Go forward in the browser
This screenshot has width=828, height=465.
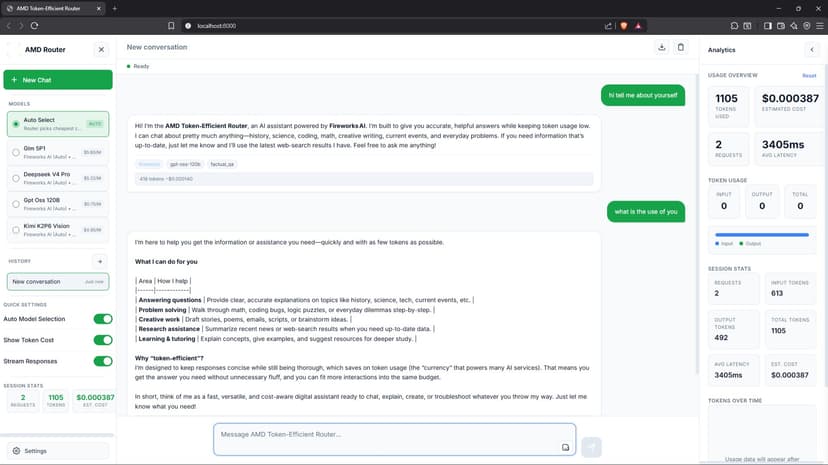[x=21, y=25]
